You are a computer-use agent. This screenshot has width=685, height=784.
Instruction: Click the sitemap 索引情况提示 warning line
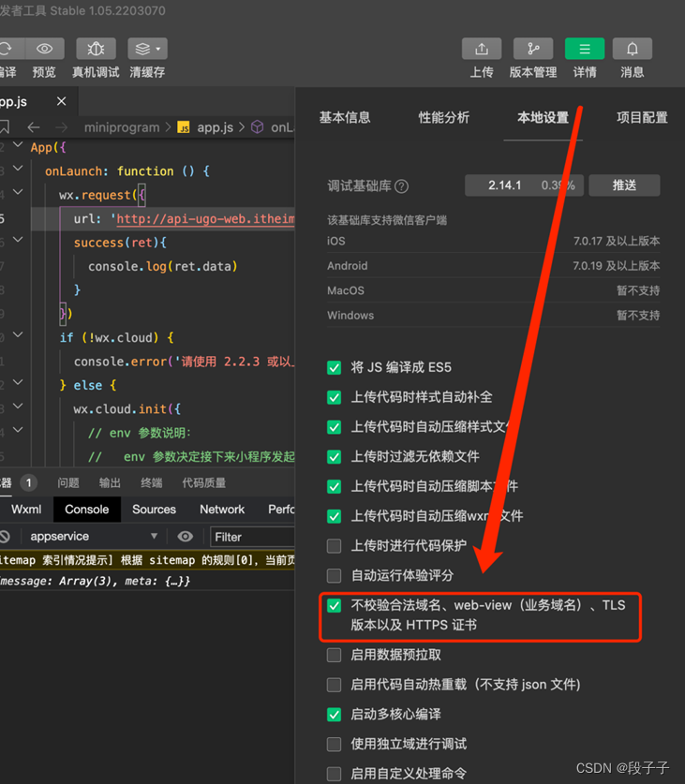(147, 560)
